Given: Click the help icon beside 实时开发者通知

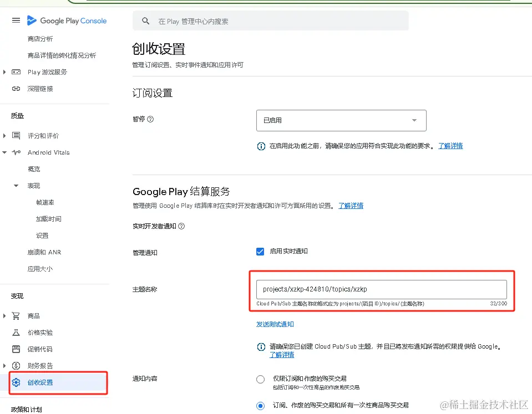Looking at the screenshot, I should [x=181, y=226].
